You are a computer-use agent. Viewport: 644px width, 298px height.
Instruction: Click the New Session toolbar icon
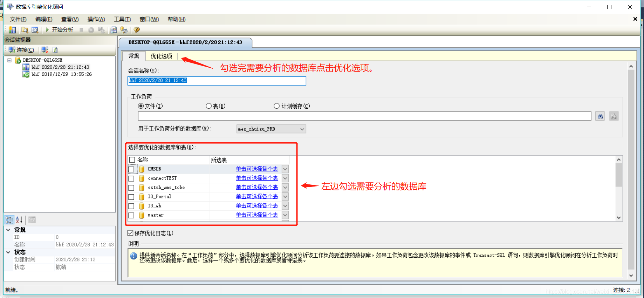(x=12, y=30)
